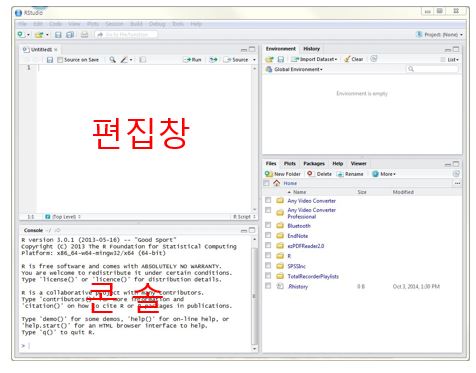Click the Run button in the editor
The width and height of the screenshot is (476, 373).
point(193,60)
